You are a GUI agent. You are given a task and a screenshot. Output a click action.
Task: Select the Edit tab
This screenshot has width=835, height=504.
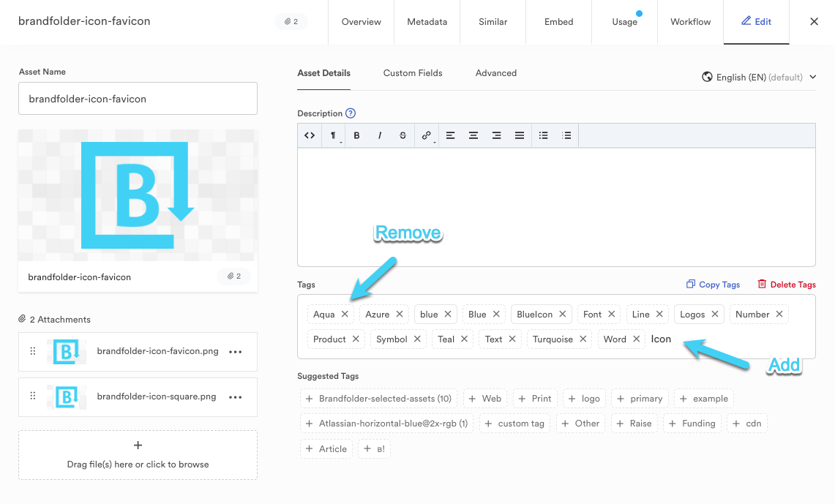[x=756, y=22]
